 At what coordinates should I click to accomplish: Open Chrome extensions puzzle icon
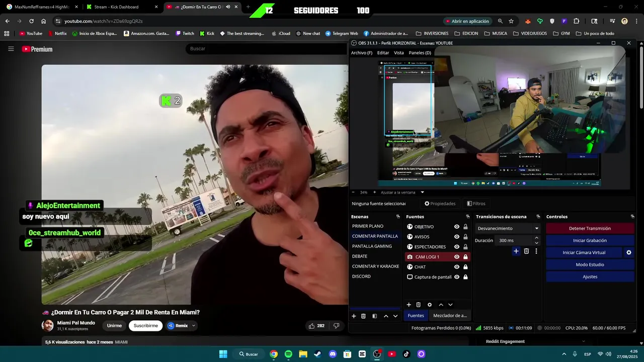point(577,21)
